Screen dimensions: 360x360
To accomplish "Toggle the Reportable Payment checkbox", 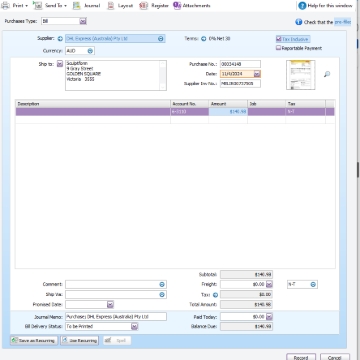I will point(278,48).
